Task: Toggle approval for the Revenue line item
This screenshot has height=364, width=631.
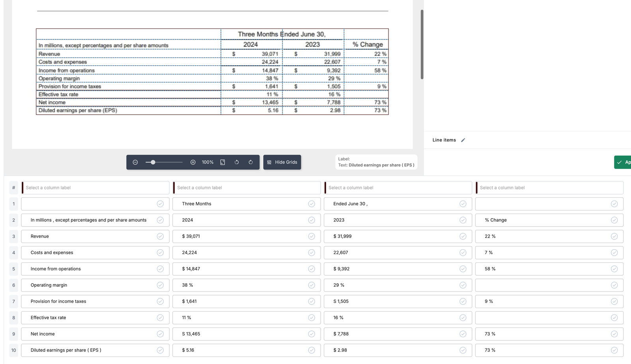Action: (161, 236)
